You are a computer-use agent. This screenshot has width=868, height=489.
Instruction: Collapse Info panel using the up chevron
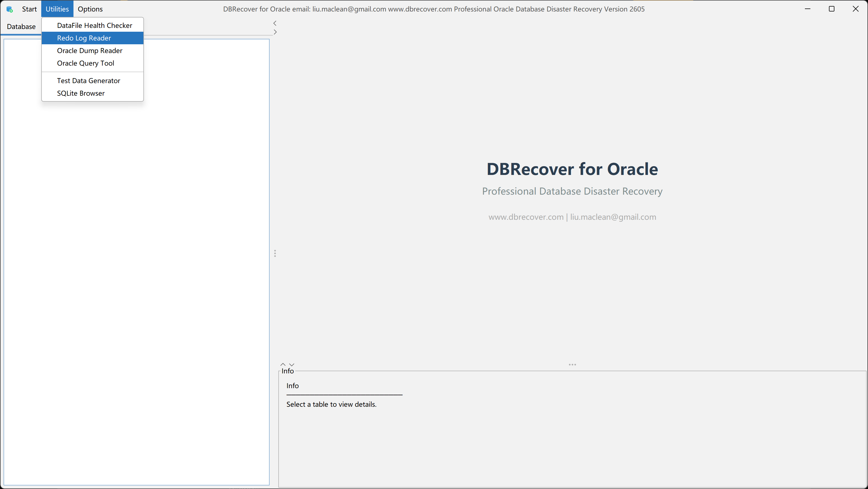(283, 365)
